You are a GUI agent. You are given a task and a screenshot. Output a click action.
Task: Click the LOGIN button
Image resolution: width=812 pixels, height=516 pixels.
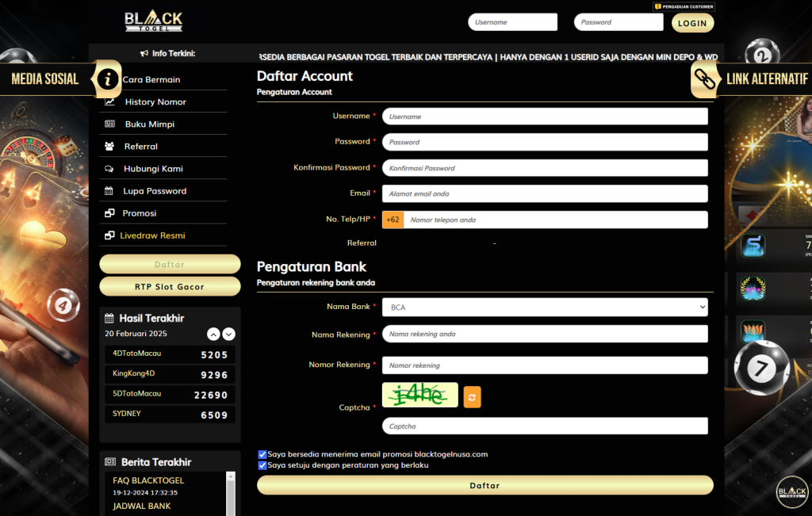(x=692, y=23)
